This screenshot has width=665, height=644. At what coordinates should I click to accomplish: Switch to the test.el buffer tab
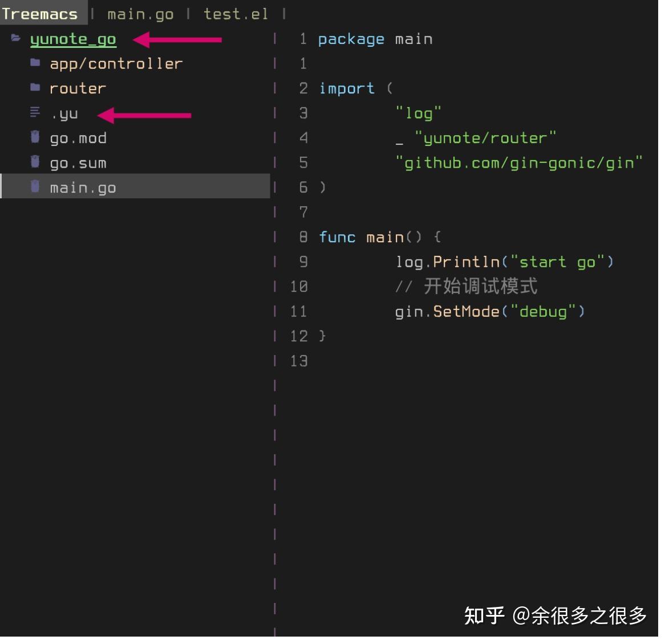234,13
